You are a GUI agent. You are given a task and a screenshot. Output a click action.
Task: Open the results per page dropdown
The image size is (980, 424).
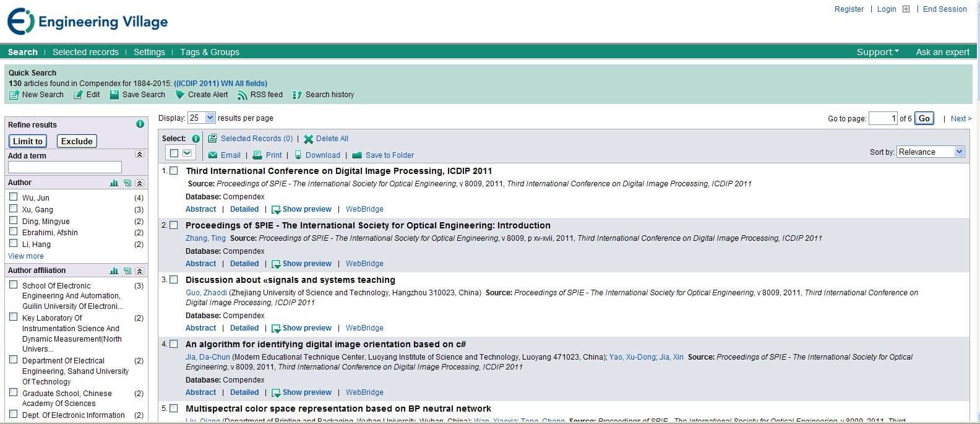tap(202, 118)
